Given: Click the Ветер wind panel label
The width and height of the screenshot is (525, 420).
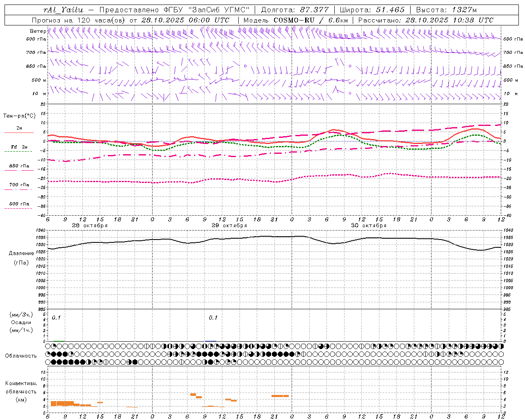Looking at the screenshot, I should (x=38, y=31).
